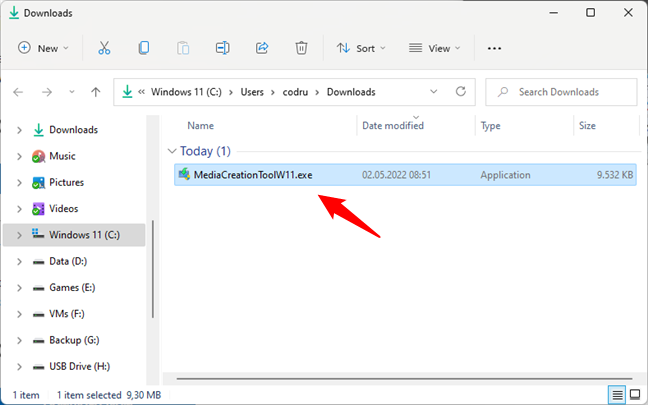The image size is (648, 405).
Task: Open the See more three-dots menu
Action: click(x=494, y=48)
